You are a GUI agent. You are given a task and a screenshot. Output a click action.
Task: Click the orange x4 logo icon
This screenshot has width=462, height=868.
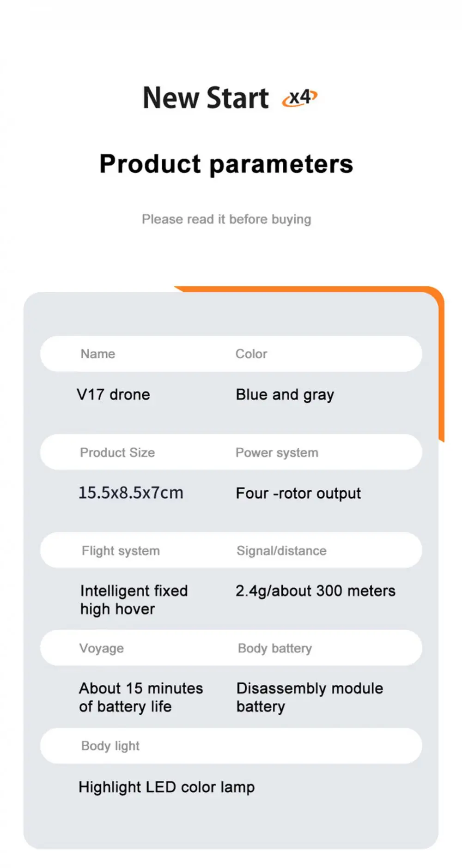(300, 98)
